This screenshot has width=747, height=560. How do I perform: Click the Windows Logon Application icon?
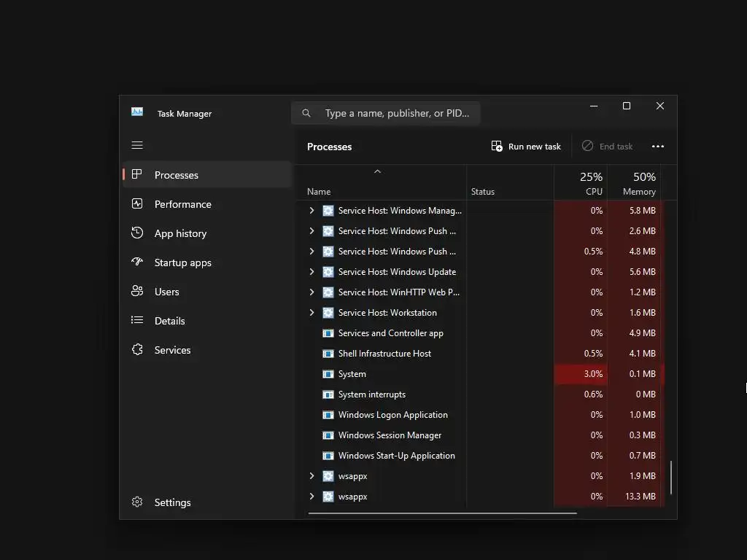click(328, 415)
